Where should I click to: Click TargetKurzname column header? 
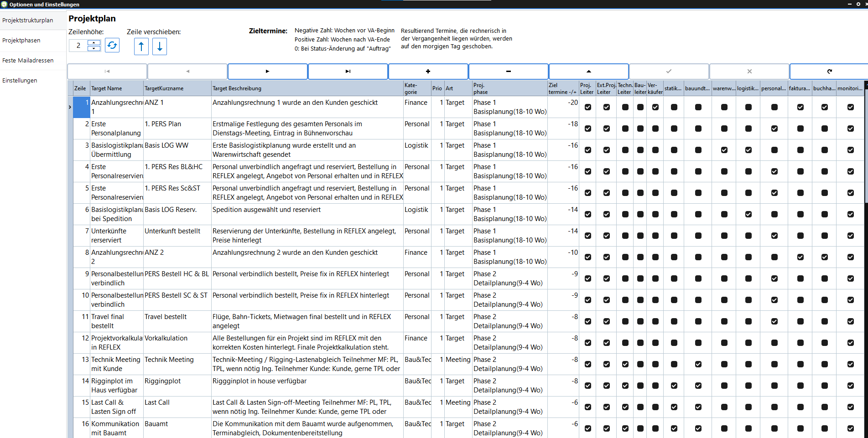pyautogui.click(x=177, y=88)
